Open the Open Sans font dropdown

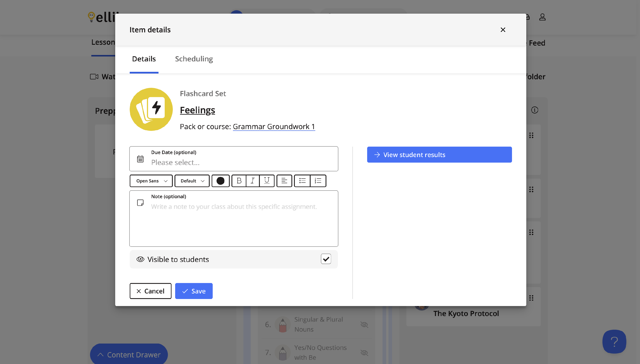pos(151,181)
